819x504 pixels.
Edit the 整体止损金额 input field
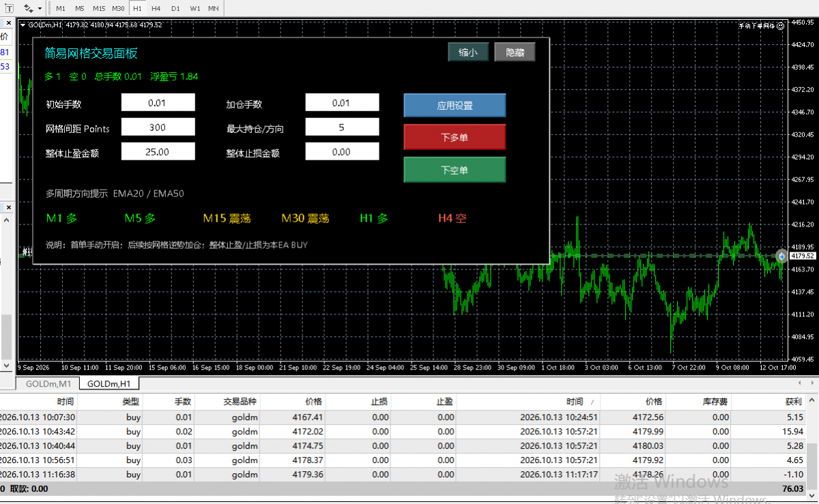coord(341,152)
